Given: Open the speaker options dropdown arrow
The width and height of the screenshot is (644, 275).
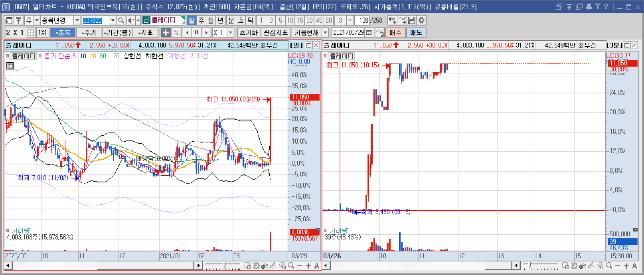Looking at the screenshot, I should tap(138, 20).
